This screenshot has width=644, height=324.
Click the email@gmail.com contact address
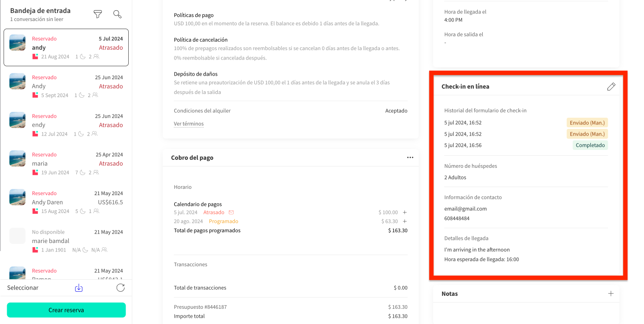point(465,209)
